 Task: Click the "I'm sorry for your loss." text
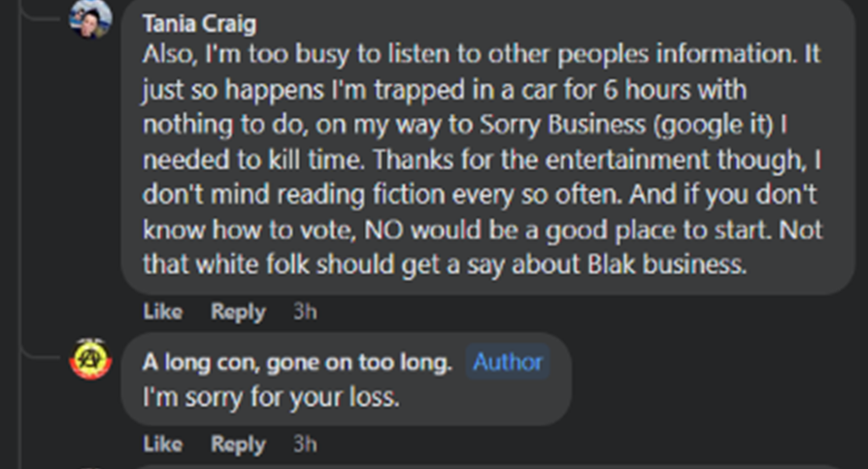pos(271,396)
